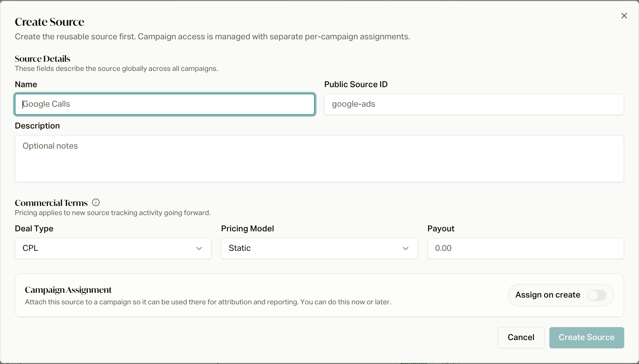
Task: Click the Commercial Terms info icon
Action: click(x=96, y=202)
